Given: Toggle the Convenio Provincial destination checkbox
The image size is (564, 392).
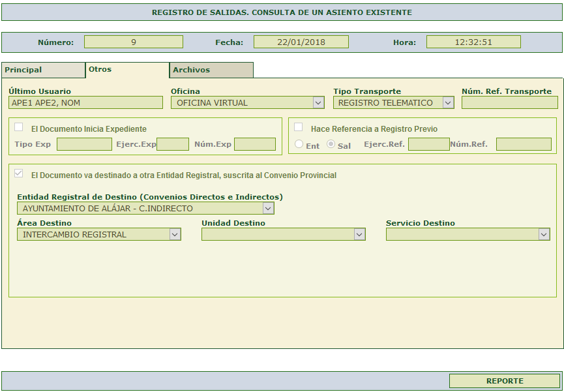Looking at the screenshot, I should point(19,173).
